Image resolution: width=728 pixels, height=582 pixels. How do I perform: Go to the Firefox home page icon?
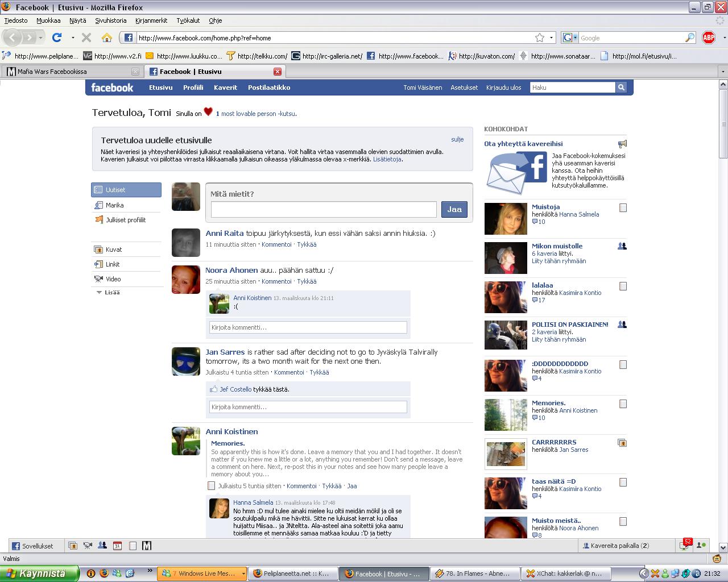[106, 38]
